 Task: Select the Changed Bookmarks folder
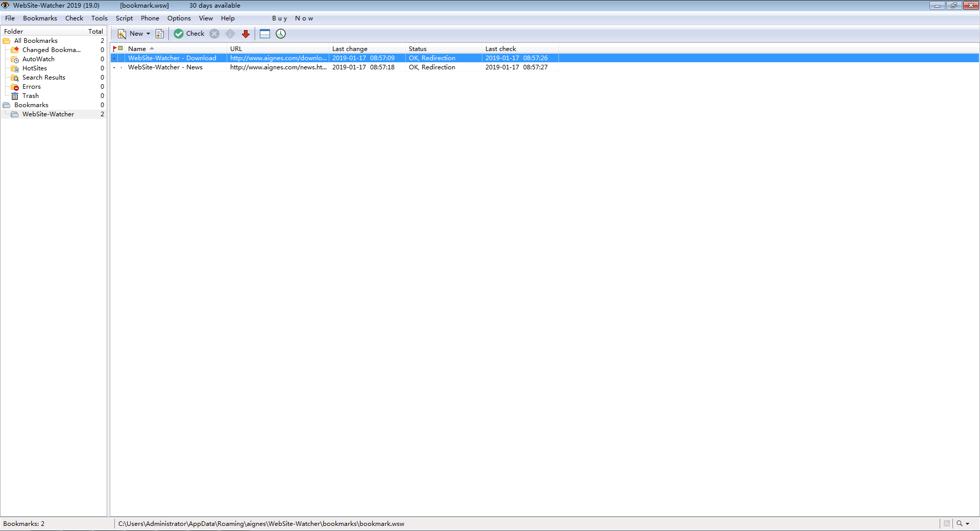(51, 50)
